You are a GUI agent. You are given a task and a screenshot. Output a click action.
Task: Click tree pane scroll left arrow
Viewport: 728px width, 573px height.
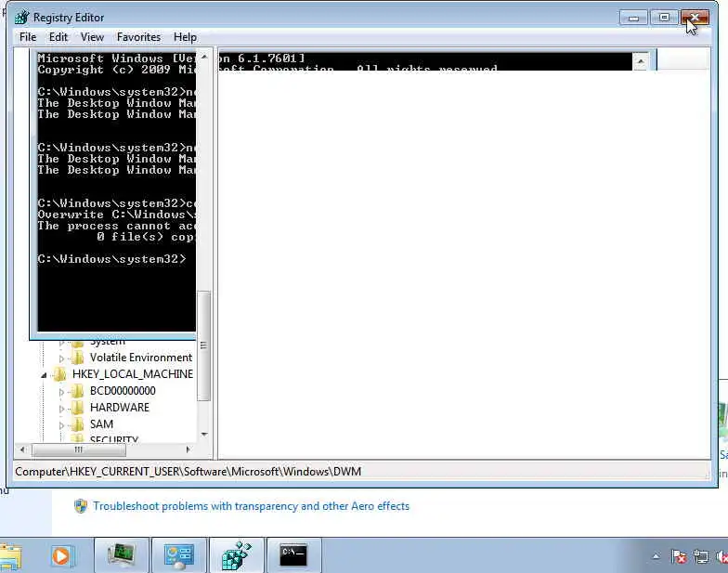(x=22, y=449)
